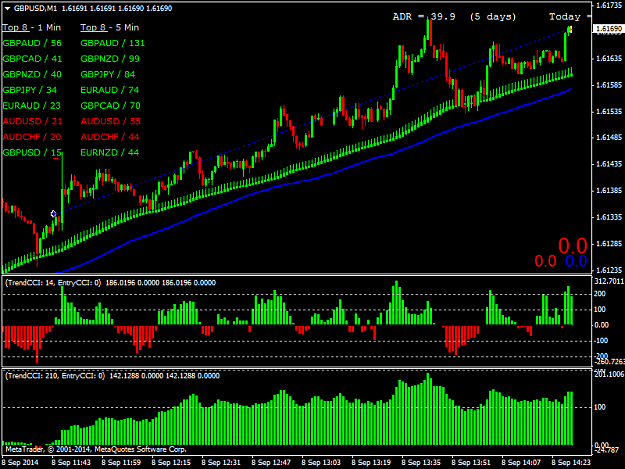Select 'EURAUD / 23' in 1 Min list
625x469 pixels.
[x=31, y=106]
